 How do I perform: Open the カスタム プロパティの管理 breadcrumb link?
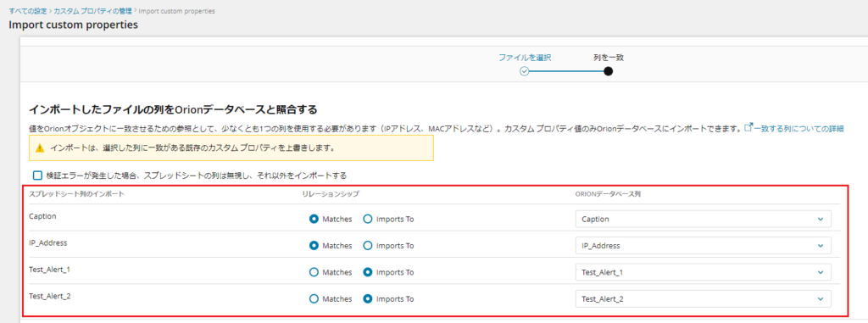(92, 10)
